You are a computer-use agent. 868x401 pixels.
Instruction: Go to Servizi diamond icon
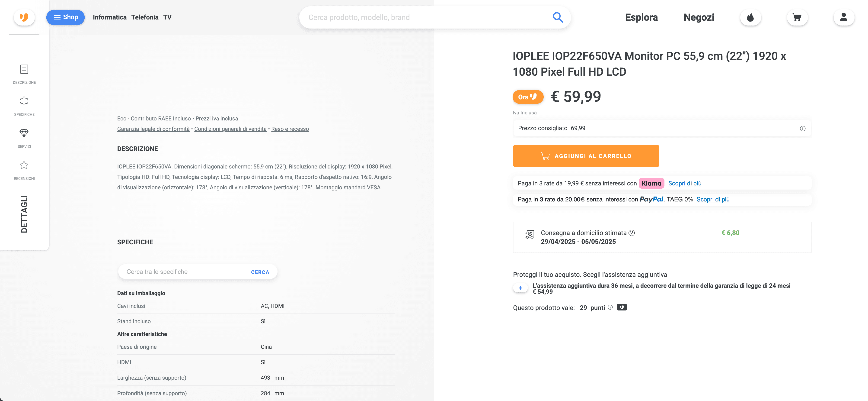[24, 133]
